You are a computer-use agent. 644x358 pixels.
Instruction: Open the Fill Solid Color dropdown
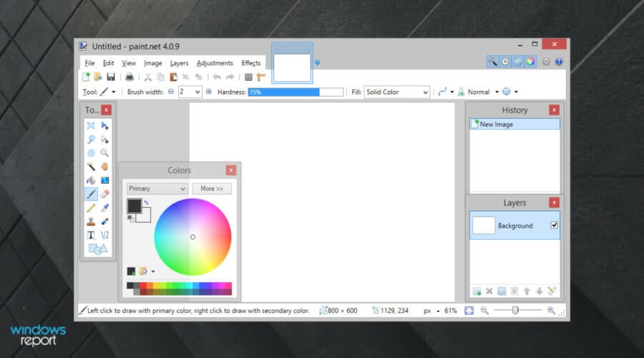396,92
